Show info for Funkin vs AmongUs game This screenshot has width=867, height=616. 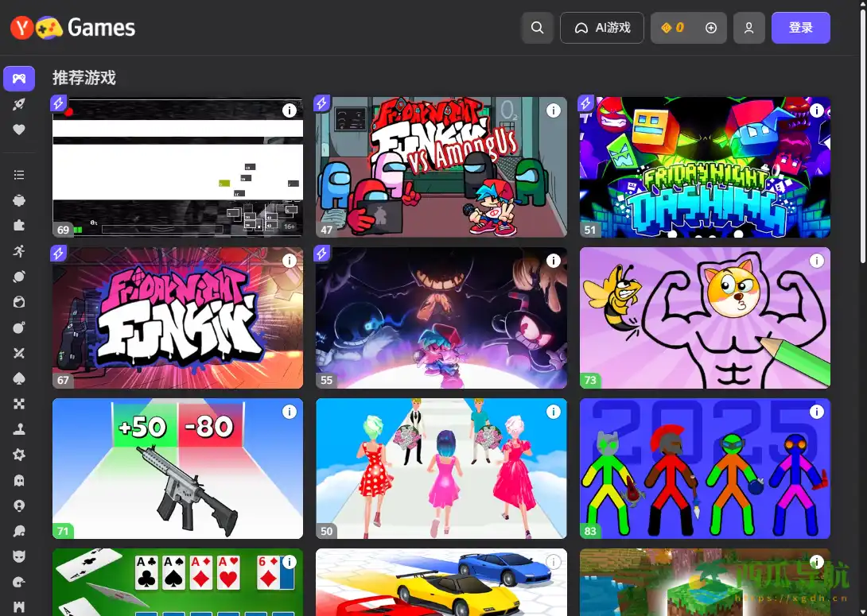point(554,110)
